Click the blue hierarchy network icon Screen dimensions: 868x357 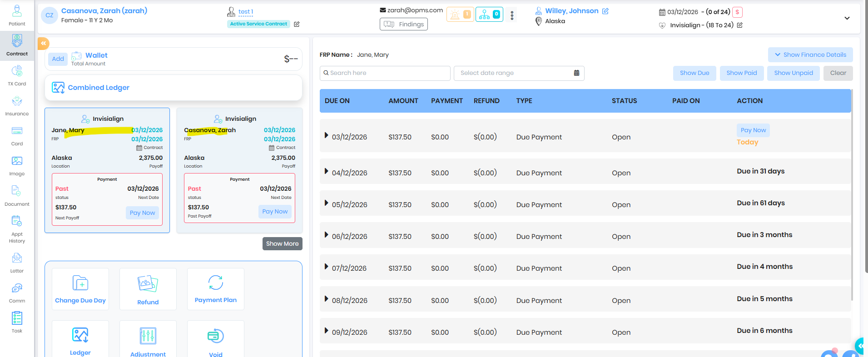pos(489,15)
